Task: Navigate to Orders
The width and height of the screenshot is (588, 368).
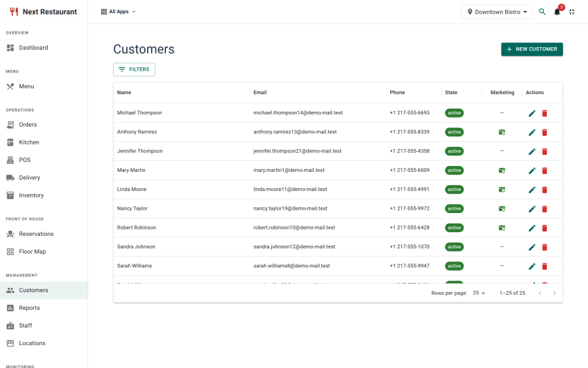Action: point(44,125)
